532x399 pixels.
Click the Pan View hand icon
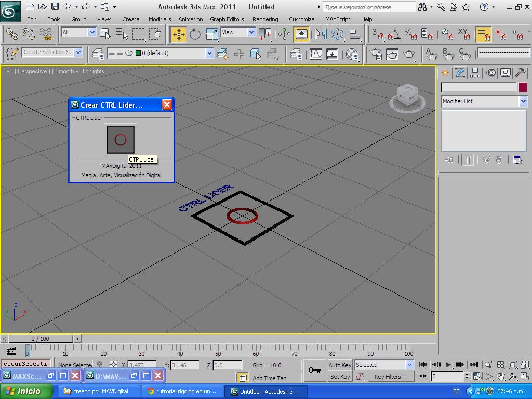tap(501, 376)
